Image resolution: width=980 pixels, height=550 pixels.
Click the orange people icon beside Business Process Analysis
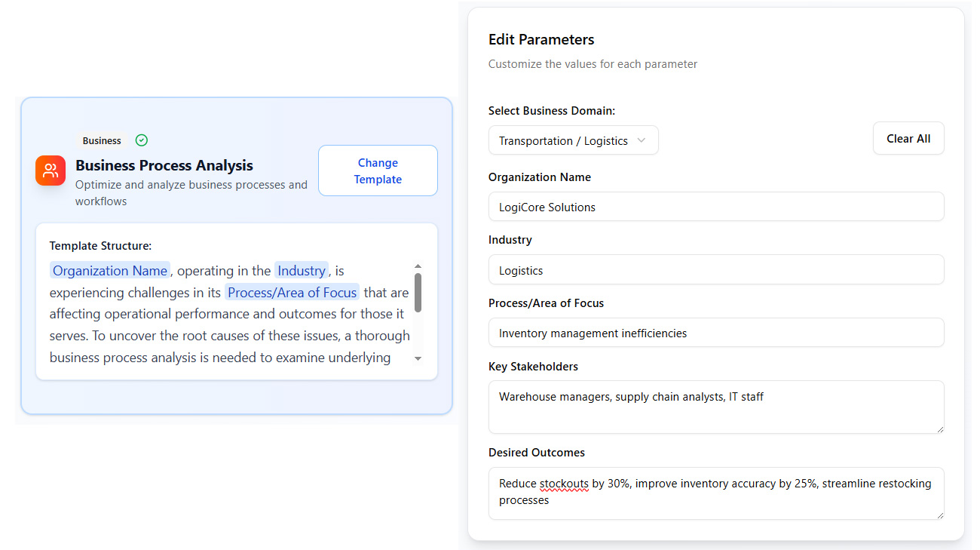(x=51, y=170)
